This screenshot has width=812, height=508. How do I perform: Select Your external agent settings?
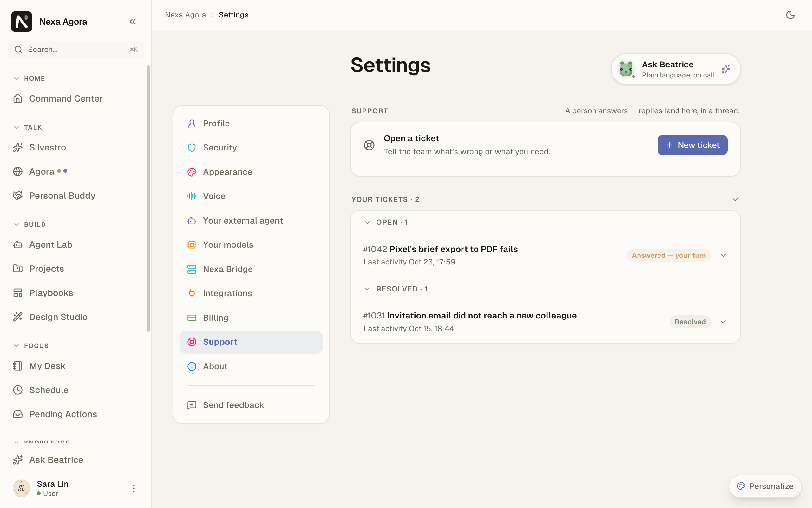[x=251, y=220]
